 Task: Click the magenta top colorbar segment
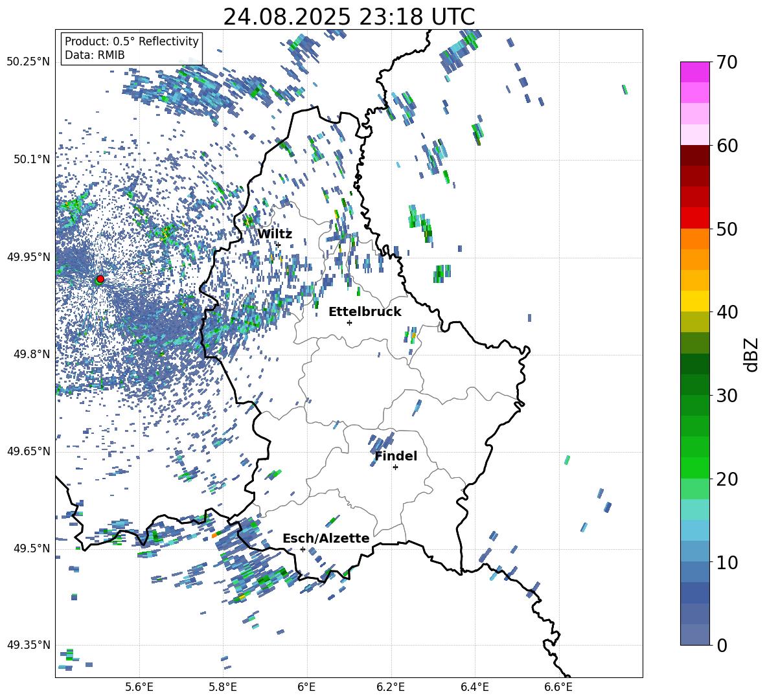coord(694,72)
